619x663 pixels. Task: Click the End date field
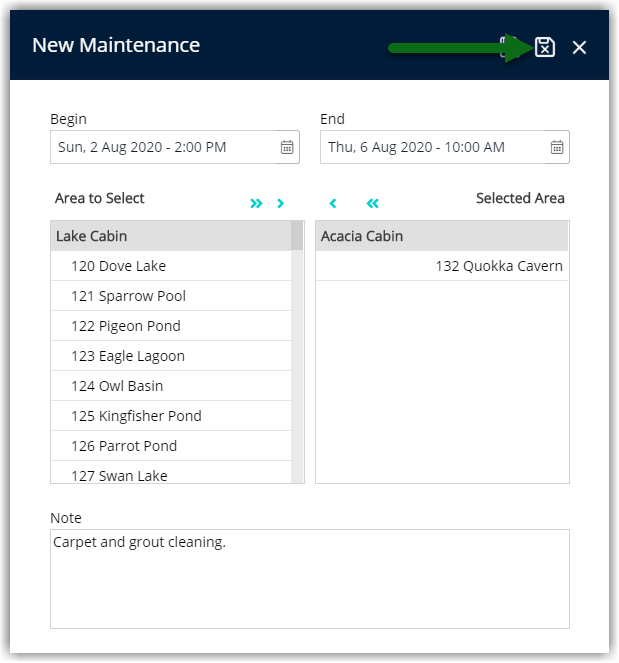click(x=445, y=147)
